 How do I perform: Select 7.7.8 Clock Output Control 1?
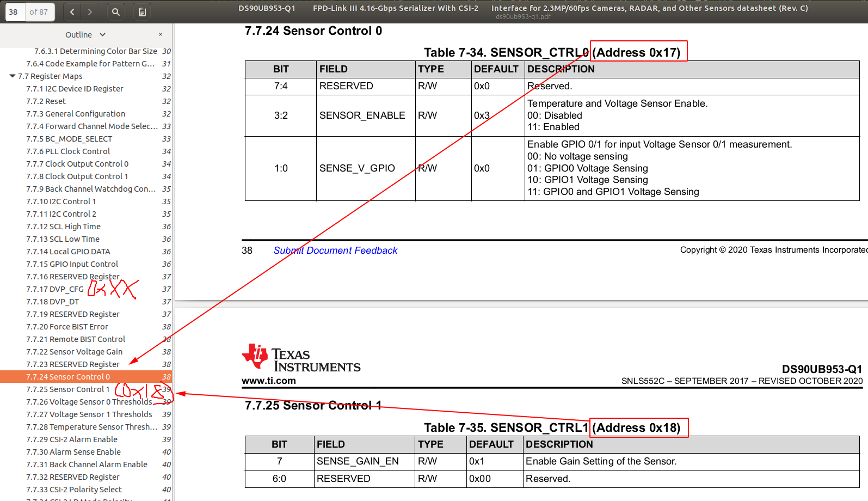77,176
